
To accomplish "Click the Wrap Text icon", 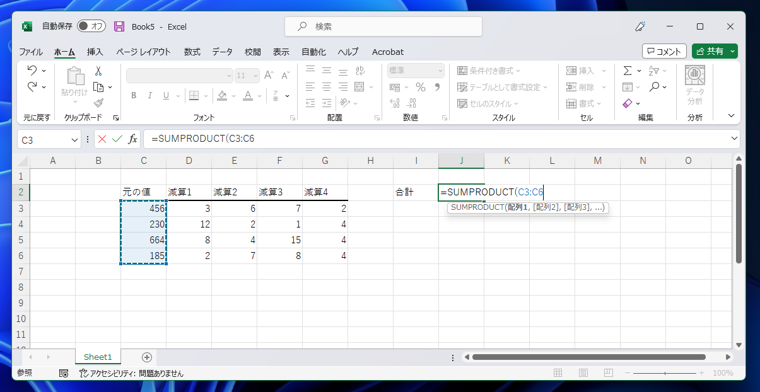I will point(360,71).
